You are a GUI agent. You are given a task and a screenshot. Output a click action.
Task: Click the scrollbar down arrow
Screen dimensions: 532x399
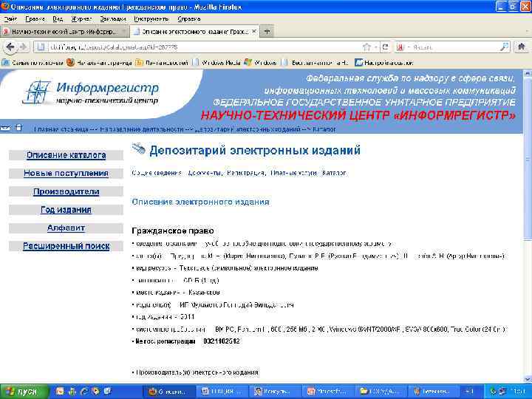coord(528,379)
